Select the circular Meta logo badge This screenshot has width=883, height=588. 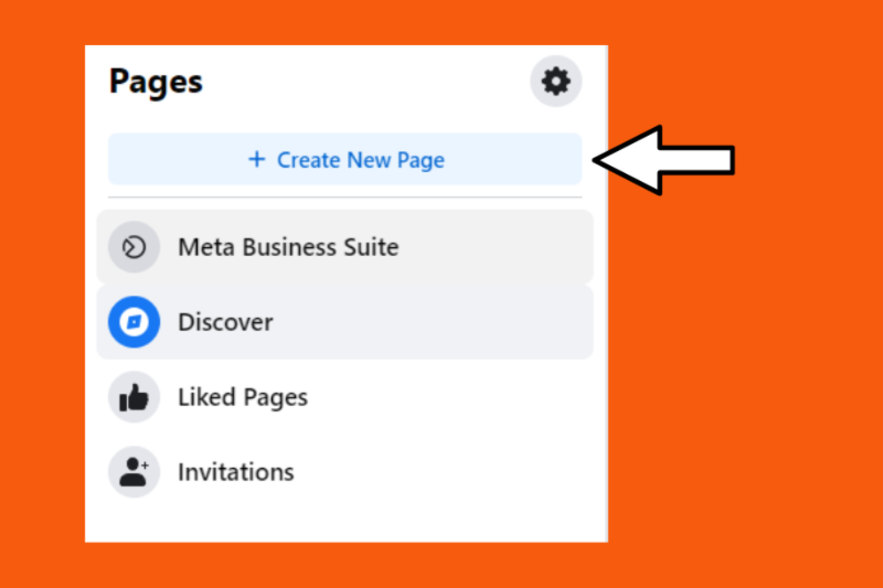(x=133, y=247)
